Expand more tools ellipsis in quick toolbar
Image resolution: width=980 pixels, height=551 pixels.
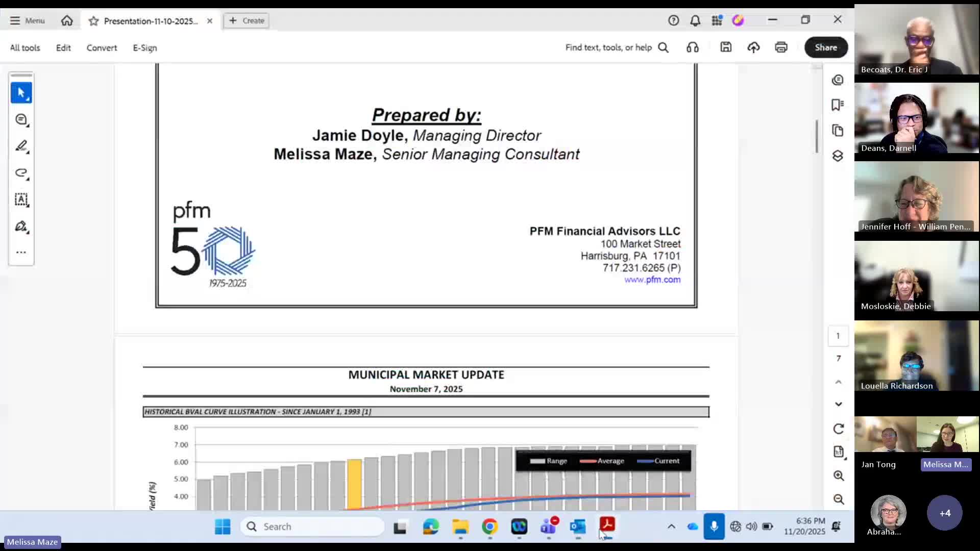pyautogui.click(x=21, y=252)
